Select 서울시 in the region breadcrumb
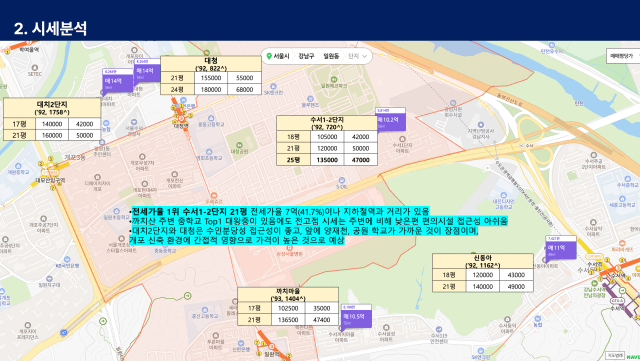Image resolution: width=640 pixels, height=361 pixels. click(281, 56)
